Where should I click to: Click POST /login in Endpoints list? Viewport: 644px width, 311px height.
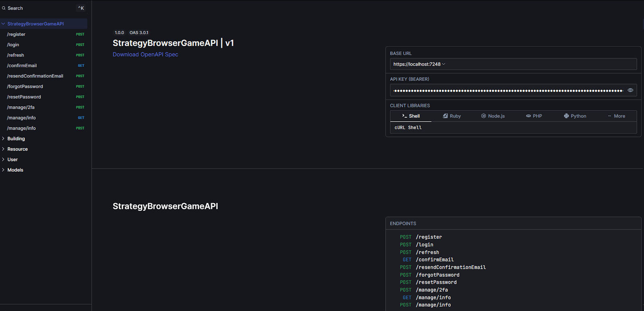417,245
